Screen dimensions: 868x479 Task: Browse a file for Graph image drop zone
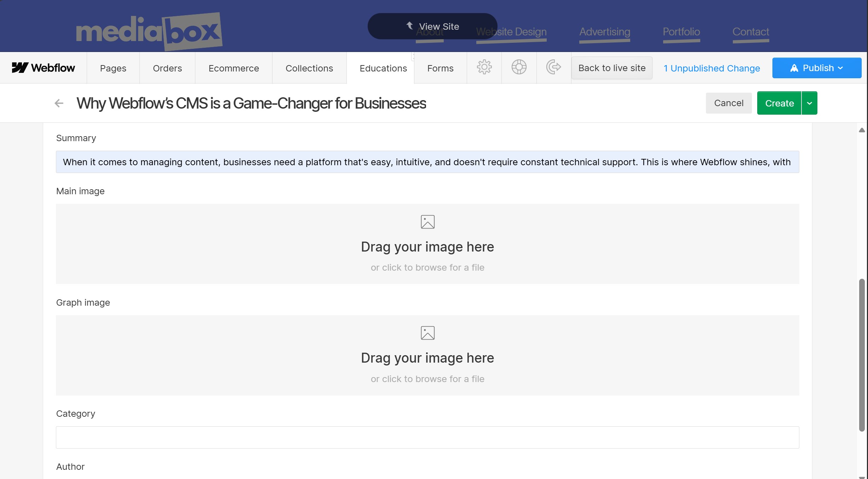[x=427, y=355]
